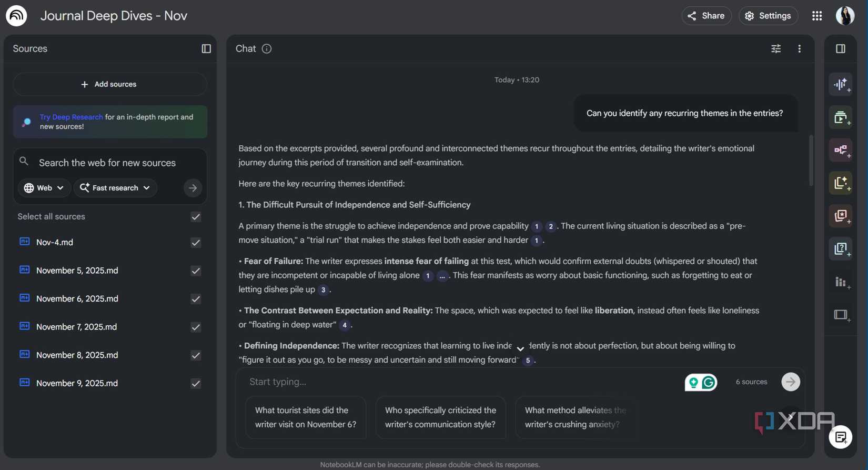868x470 pixels.
Task: Create an Audio Overview in the Studio panel
Action: pos(840,84)
